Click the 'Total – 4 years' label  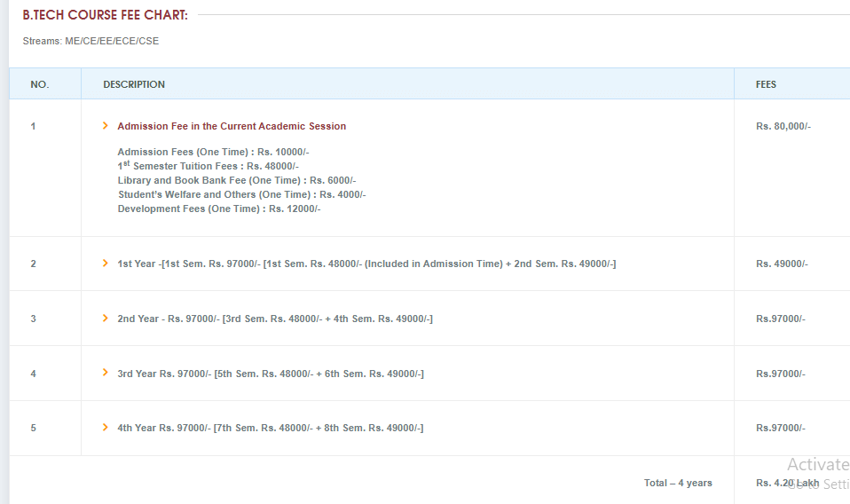pos(678,483)
